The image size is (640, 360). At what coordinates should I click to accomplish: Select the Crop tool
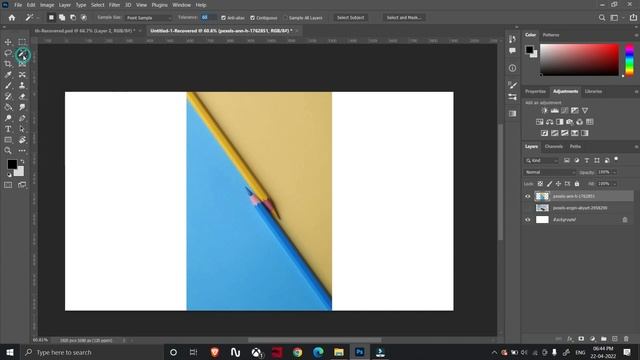point(8,64)
